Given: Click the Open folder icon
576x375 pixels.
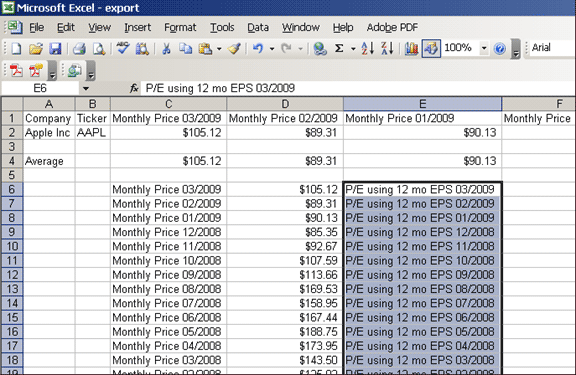Looking at the screenshot, I should tap(36, 48).
